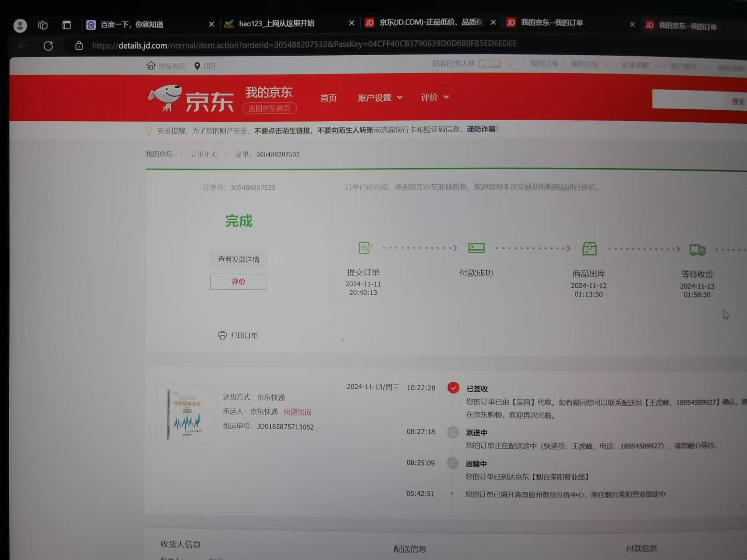Go to 京东首页 home icon link
The image size is (747, 560).
[x=166, y=66]
